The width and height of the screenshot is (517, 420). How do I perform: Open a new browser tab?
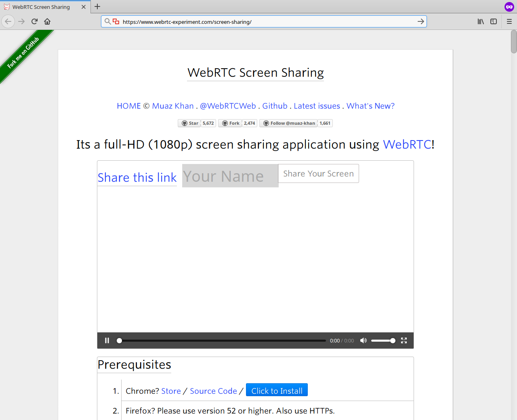97,7
